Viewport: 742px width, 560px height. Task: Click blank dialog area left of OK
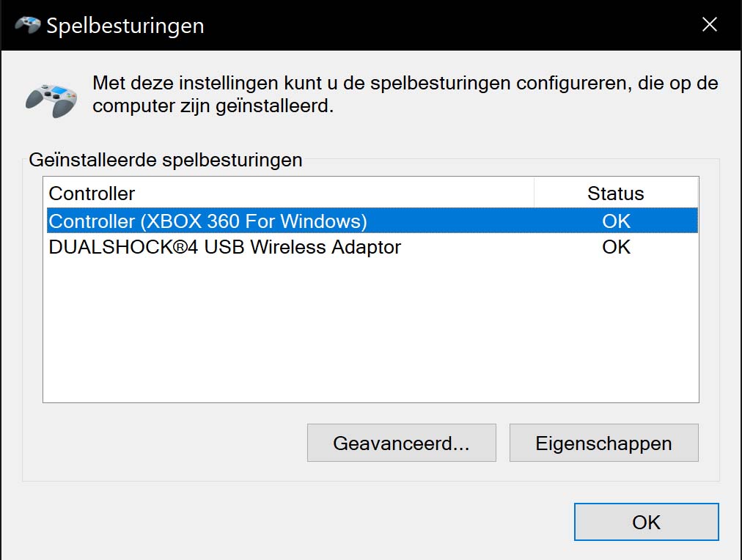[x=284, y=522]
